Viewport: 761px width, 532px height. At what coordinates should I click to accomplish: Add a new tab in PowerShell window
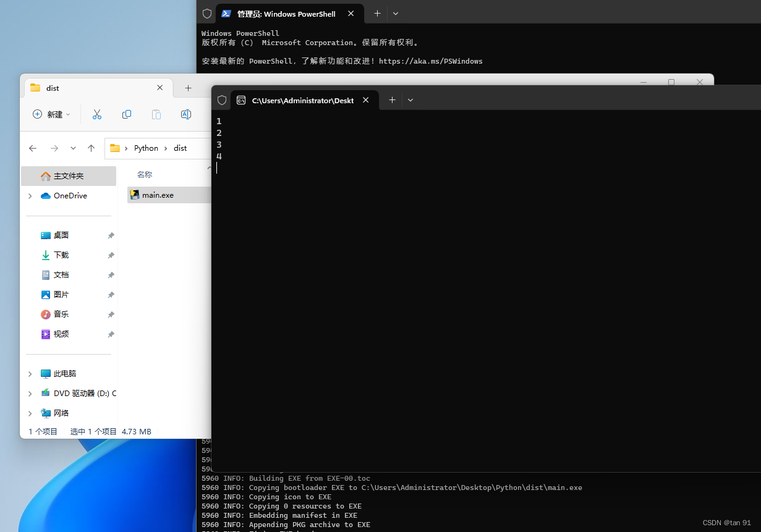click(377, 14)
